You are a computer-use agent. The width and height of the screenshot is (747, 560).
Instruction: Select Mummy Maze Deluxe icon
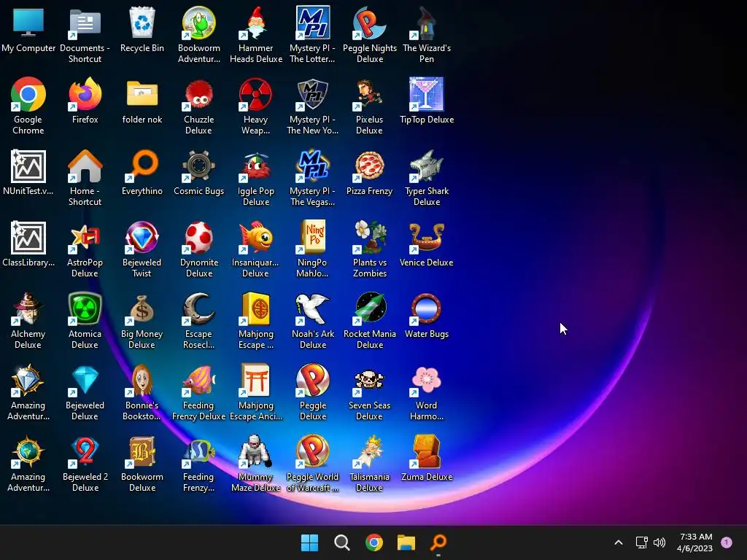tap(256, 451)
